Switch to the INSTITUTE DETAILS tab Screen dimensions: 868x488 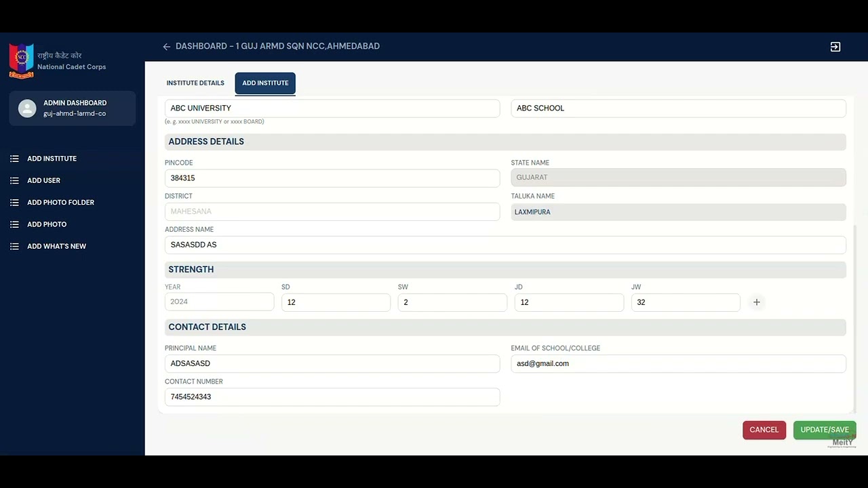coord(195,83)
